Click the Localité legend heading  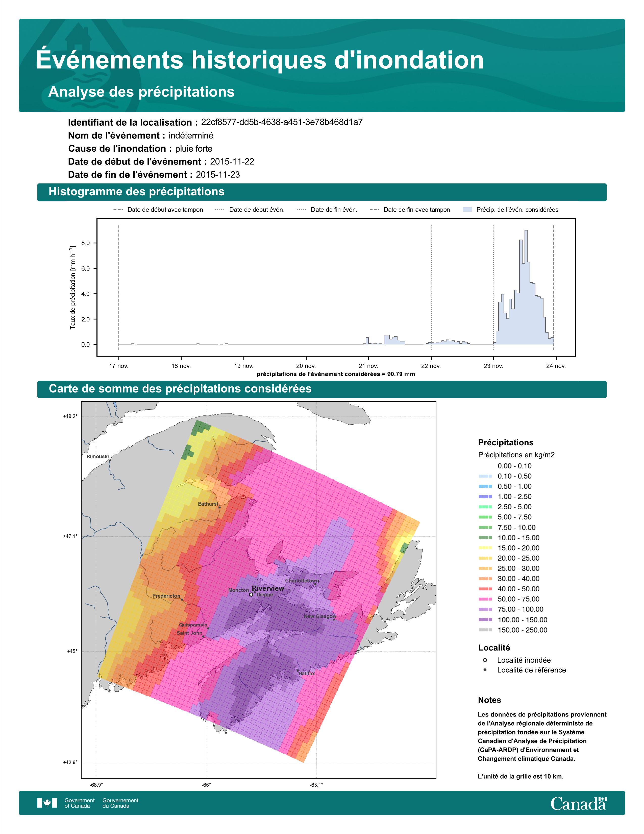[494, 648]
